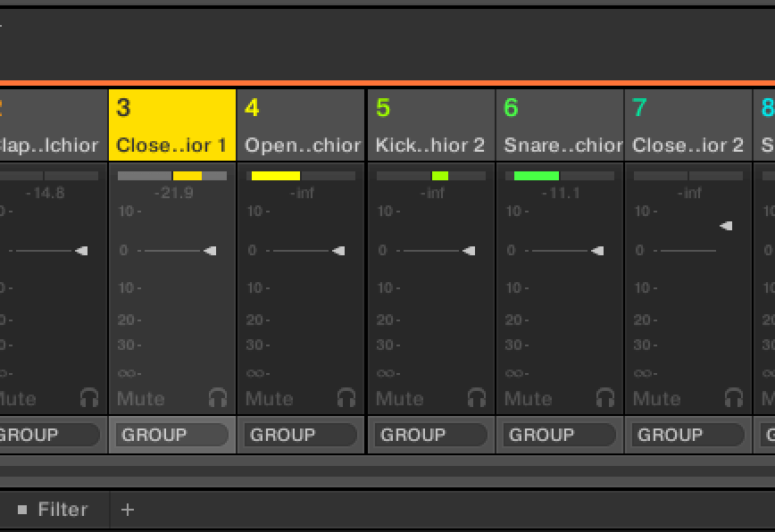The height and width of the screenshot is (532, 775).
Task: Click headphone cue icon on channel 4
Action: (346, 397)
